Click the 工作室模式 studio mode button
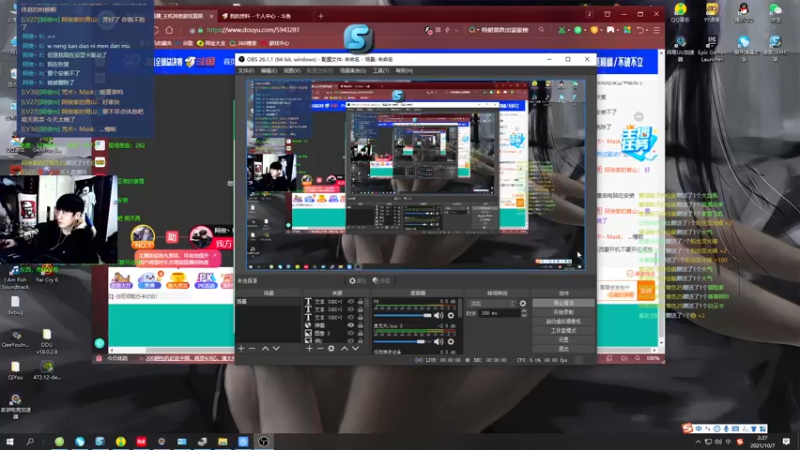Screen dimensions: 800x450 point(563,331)
